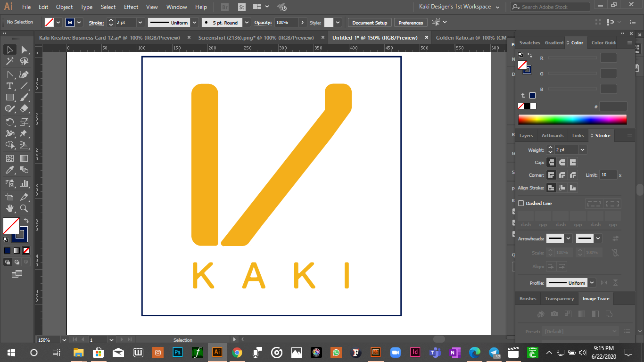This screenshot has width=644, height=362.
Task: Activate the Type tool
Action: pyautogui.click(x=9, y=86)
